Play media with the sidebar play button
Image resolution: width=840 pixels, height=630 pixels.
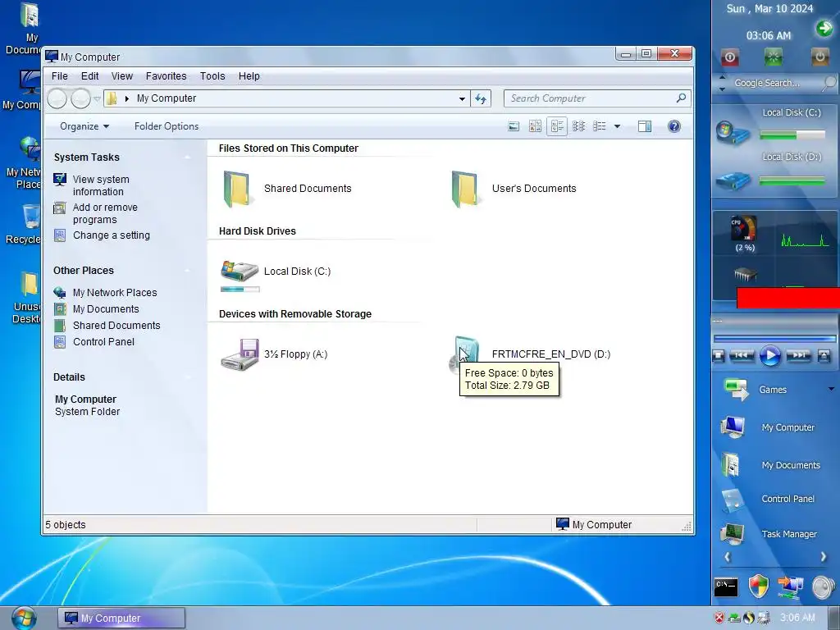769,356
